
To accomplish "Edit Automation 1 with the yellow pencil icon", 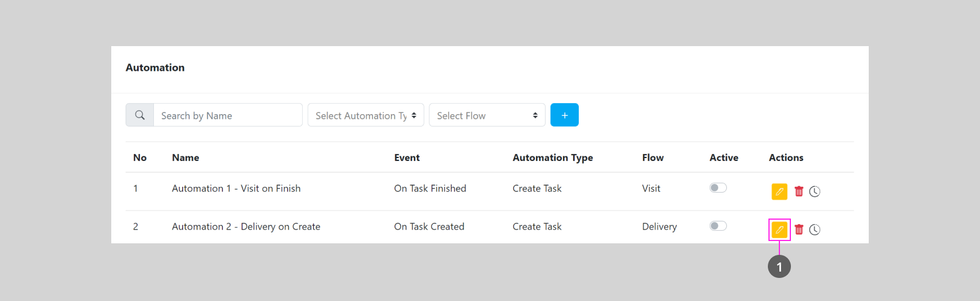I will [779, 191].
